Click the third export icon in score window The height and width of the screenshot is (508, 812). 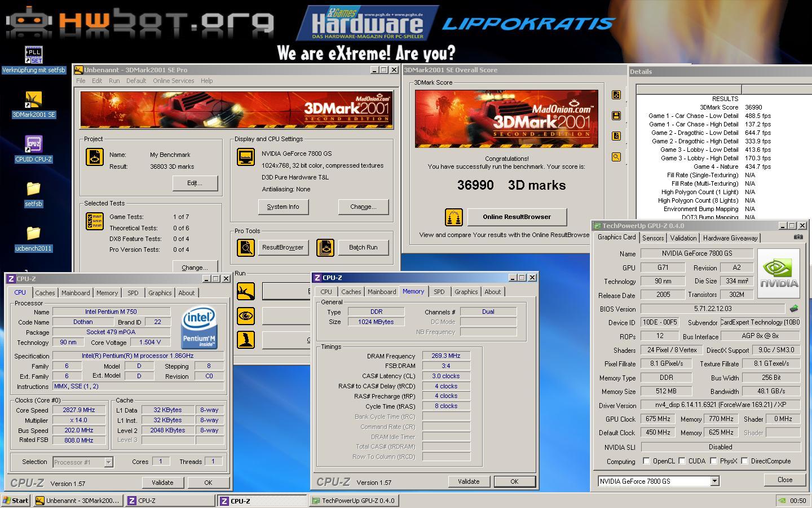coord(616,136)
